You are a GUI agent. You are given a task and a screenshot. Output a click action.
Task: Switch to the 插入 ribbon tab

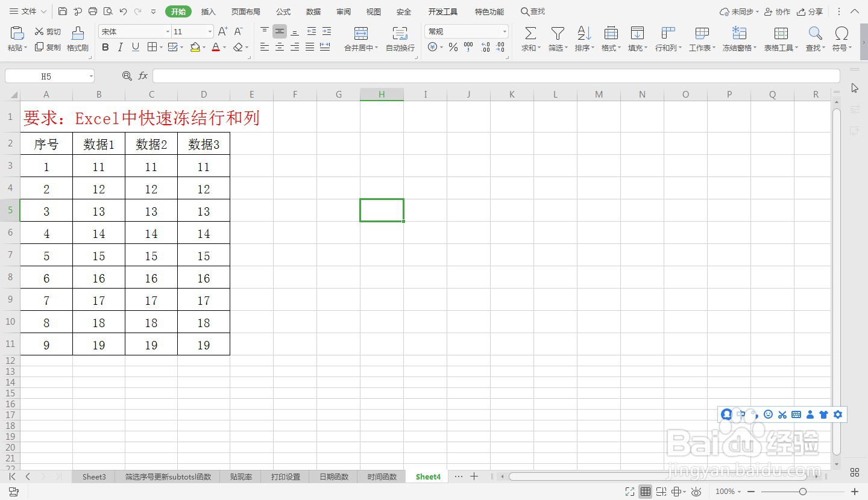[x=209, y=11]
